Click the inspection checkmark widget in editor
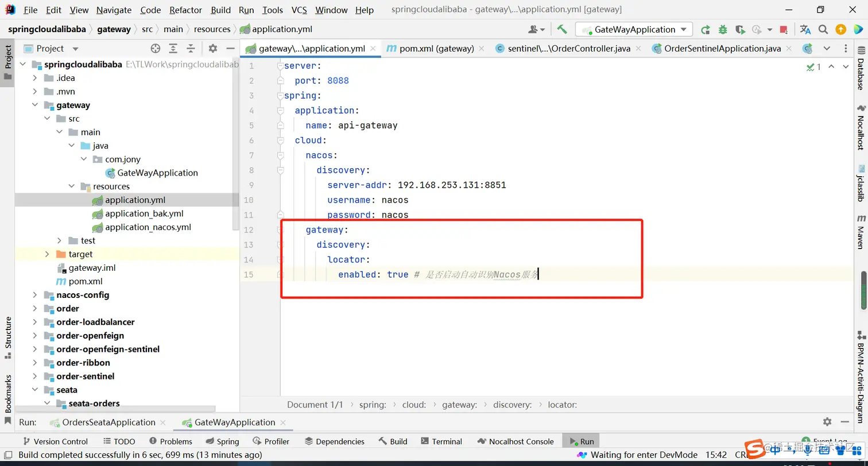Image resolution: width=868 pixels, height=466 pixels. [813, 67]
